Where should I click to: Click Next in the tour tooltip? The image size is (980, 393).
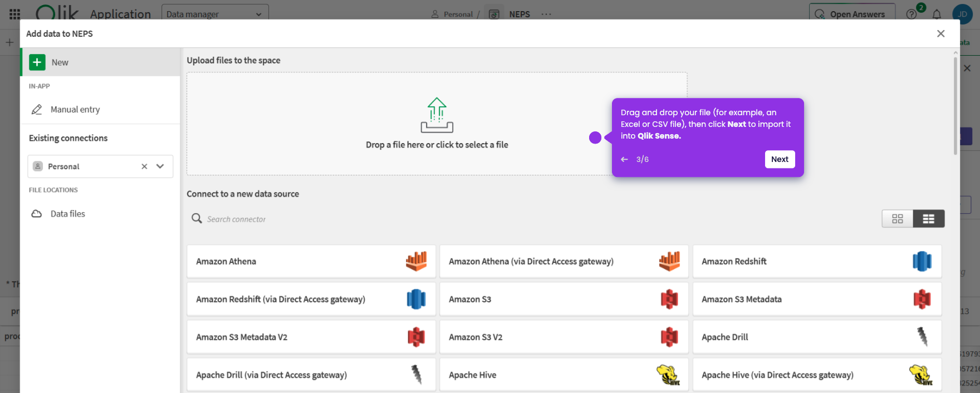point(780,159)
